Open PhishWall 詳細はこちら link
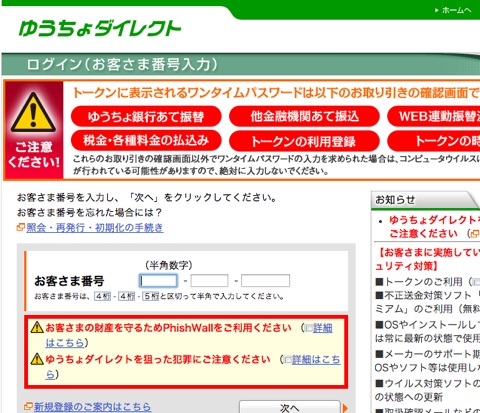The height and width of the screenshot is (413, 480). 322,328
